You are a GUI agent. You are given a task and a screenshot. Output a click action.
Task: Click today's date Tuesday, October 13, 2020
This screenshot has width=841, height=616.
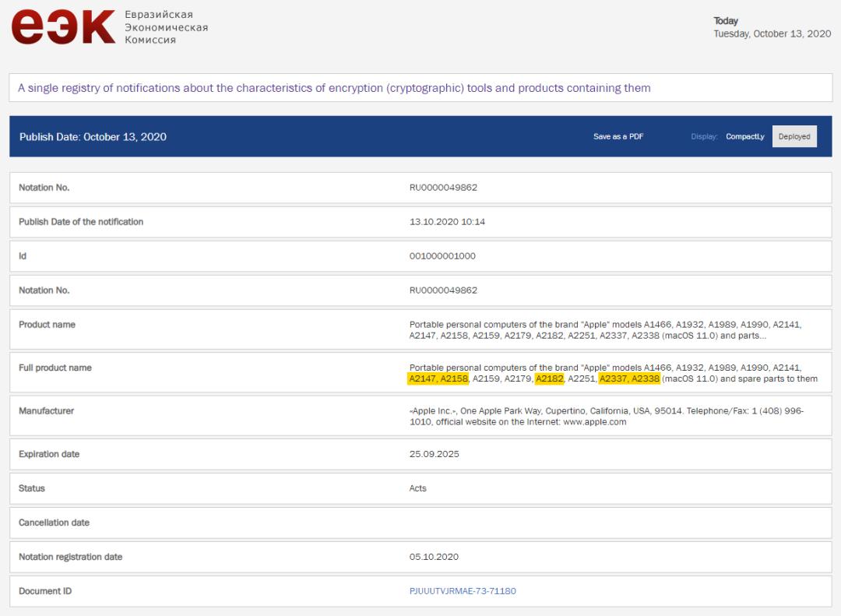coord(772,34)
